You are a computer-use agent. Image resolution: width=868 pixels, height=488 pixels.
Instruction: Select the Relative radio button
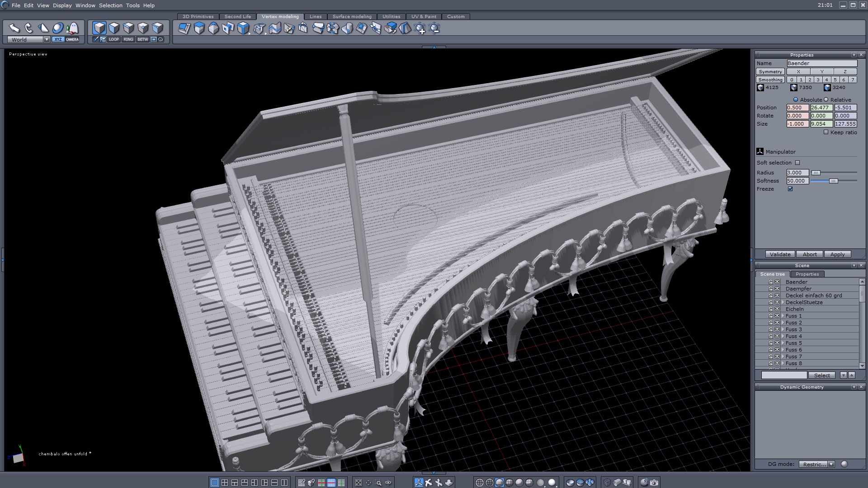[826, 100]
